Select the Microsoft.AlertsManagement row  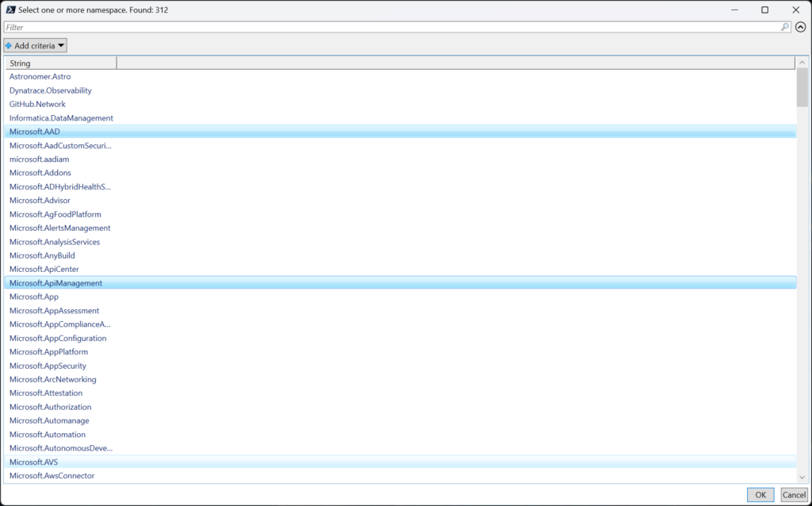click(400, 228)
